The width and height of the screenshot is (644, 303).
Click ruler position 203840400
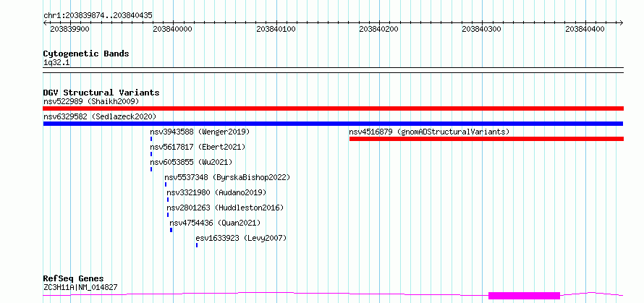tap(585, 29)
